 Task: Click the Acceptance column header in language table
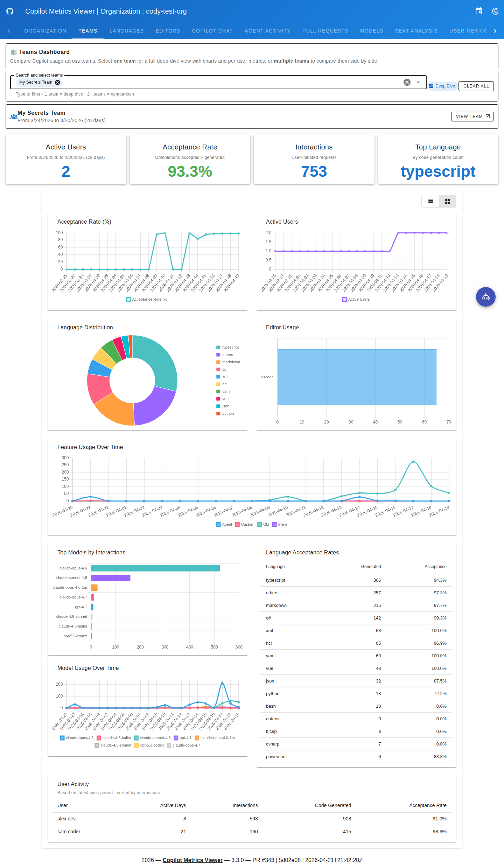coord(435,567)
